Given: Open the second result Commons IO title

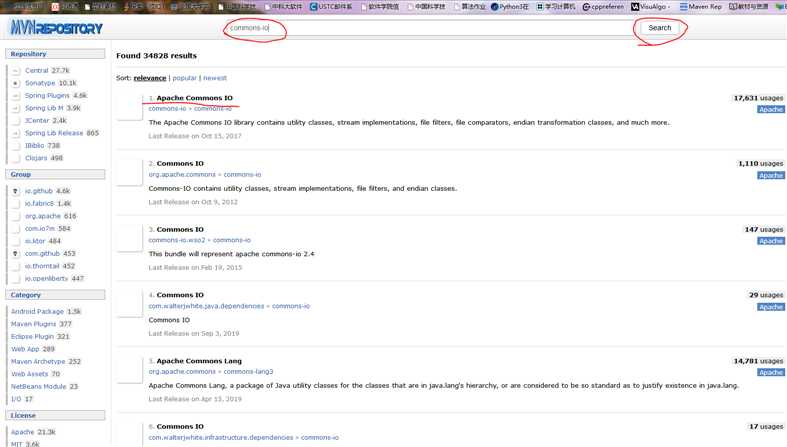Looking at the screenshot, I should click(180, 164).
